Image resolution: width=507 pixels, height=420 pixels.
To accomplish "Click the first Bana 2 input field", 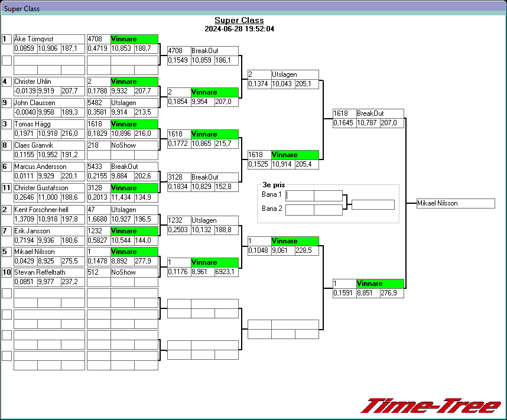I will (300, 210).
